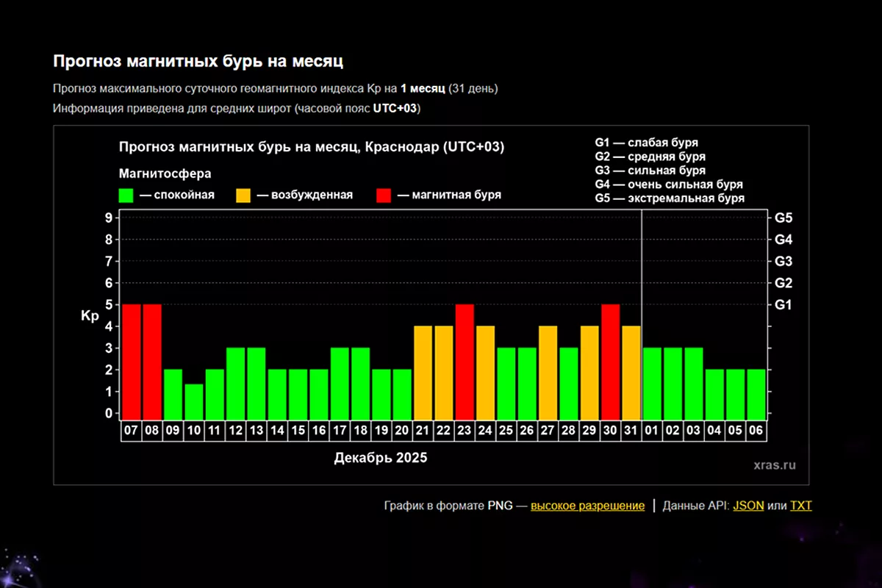Open the high-resolution PNG link "высокое разрешение"
Image resolution: width=882 pixels, height=588 pixels.
(587, 506)
